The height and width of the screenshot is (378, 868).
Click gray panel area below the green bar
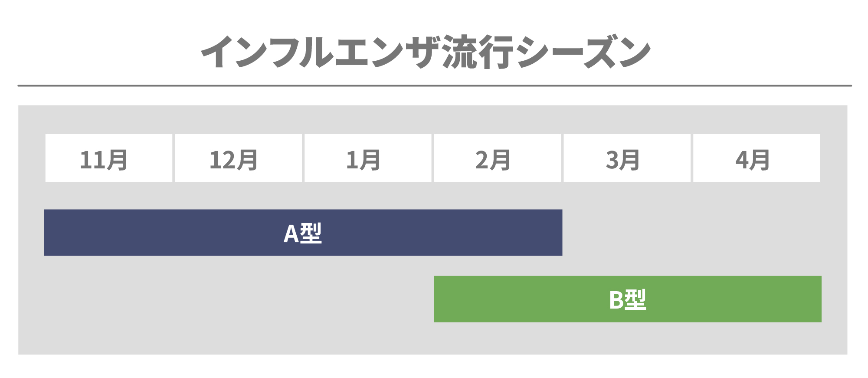pos(434,339)
